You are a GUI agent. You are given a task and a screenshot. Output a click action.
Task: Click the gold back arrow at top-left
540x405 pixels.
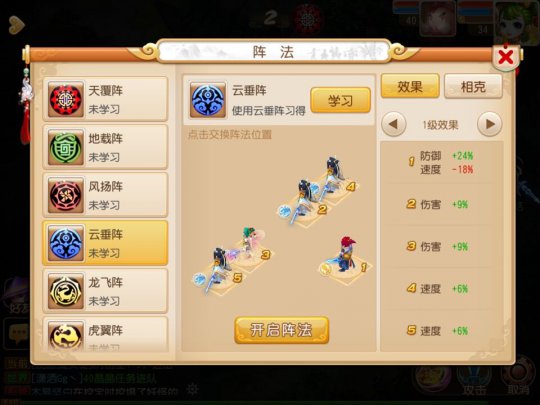(16, 25)
